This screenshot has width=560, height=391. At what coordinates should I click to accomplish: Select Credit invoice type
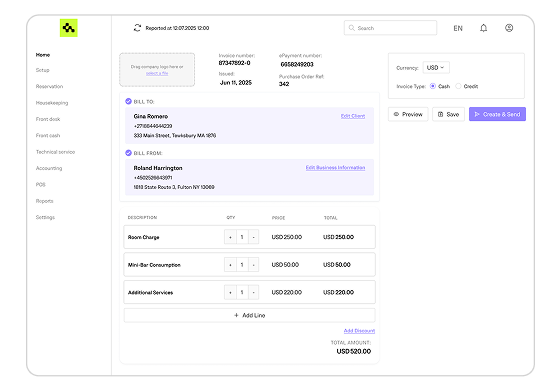pos(458,86)
